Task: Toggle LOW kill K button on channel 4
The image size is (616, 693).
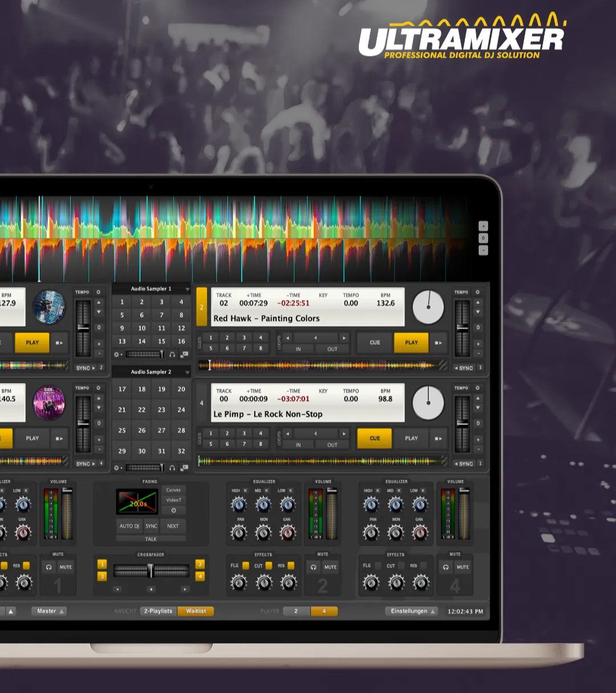Action: click(423, 491)
